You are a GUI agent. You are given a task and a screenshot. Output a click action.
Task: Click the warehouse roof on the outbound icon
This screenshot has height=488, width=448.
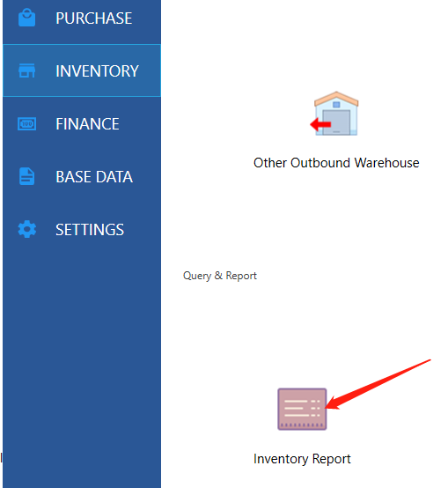pos(336,99)
